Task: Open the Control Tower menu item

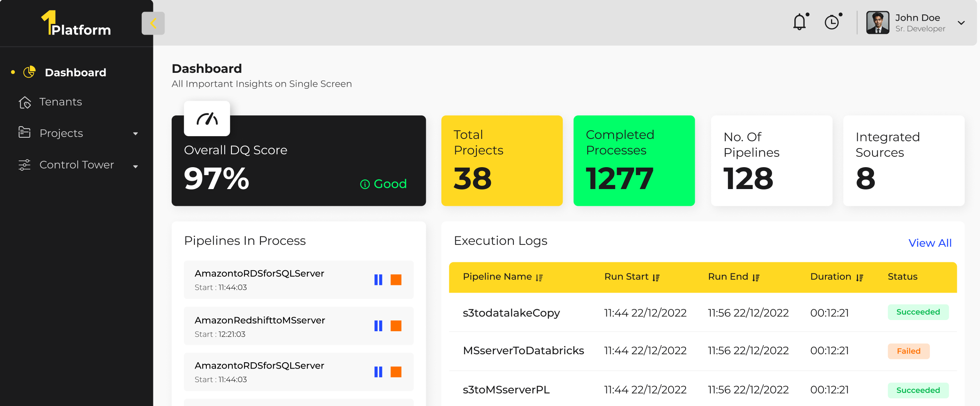Action: [76, 165]
